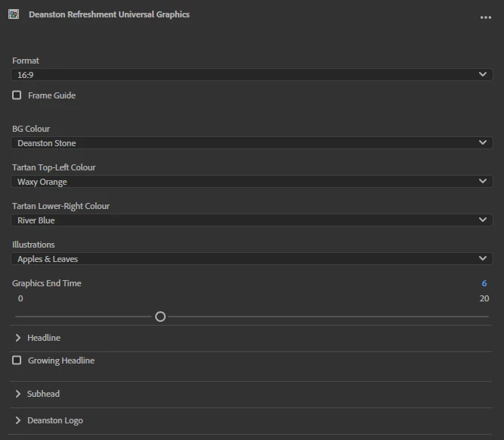
Task: Tick the Growing Headline checkbox
Action: (17, 360)
